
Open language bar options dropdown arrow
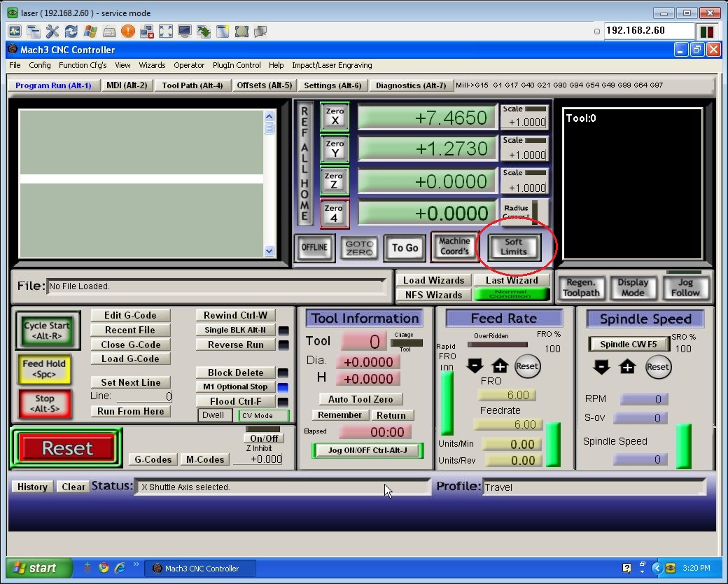coord(643,571)
